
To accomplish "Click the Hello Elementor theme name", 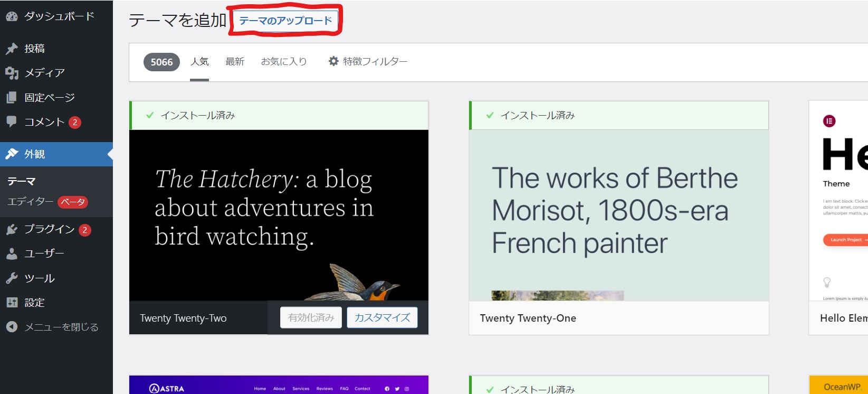I will [x=844, y=318].
